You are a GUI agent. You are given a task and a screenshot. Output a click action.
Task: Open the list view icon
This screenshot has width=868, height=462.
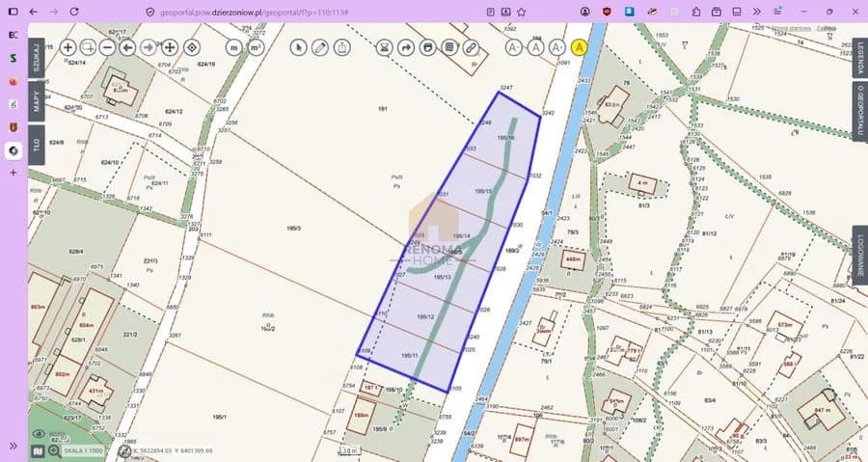pyautogui.click(x=449, y=47)
